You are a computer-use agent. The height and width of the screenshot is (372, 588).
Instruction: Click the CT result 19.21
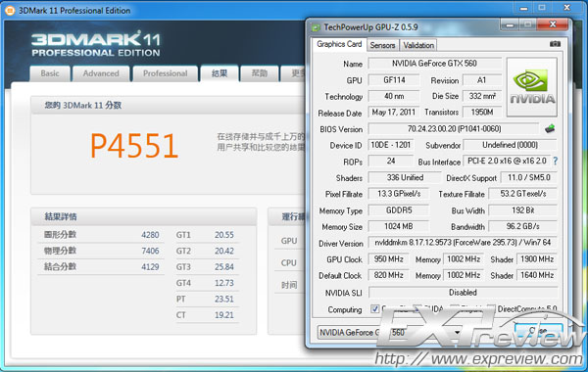[x=223, y=315]
